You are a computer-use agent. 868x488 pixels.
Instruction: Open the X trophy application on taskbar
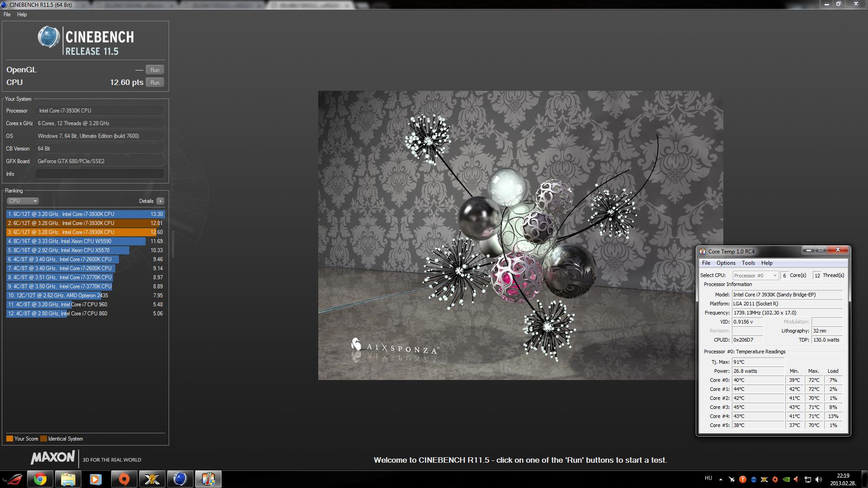coord(152,479)
